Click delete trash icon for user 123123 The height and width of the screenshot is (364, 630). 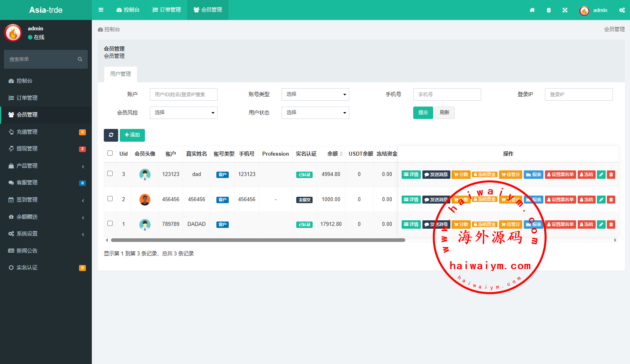tap(611, 174)
